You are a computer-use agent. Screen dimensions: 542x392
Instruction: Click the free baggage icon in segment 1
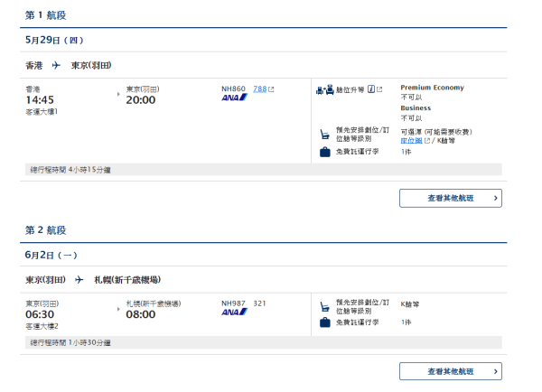tap(324, 152)
